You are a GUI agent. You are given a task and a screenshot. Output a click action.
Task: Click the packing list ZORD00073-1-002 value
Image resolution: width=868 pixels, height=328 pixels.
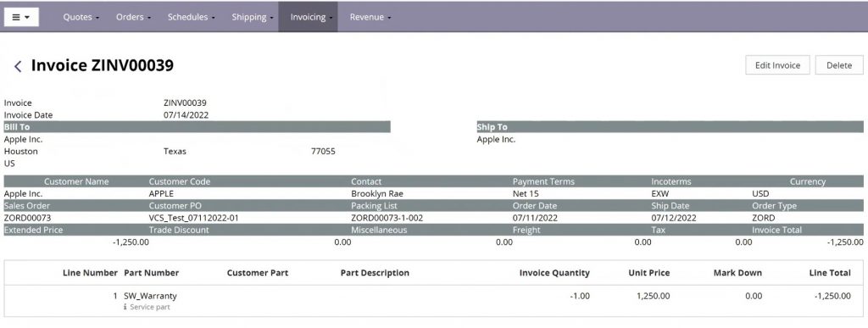click(x=387, y=218)
